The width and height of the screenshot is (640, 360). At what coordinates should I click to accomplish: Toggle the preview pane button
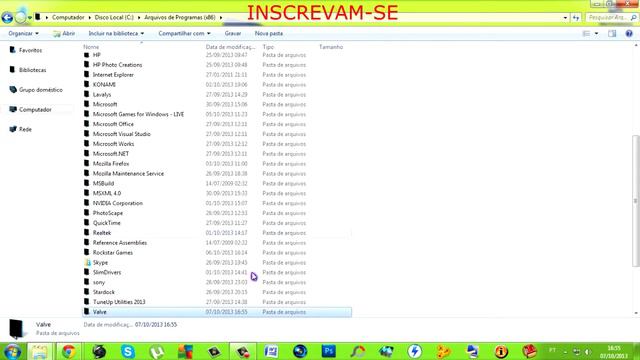tap(612, 33)
